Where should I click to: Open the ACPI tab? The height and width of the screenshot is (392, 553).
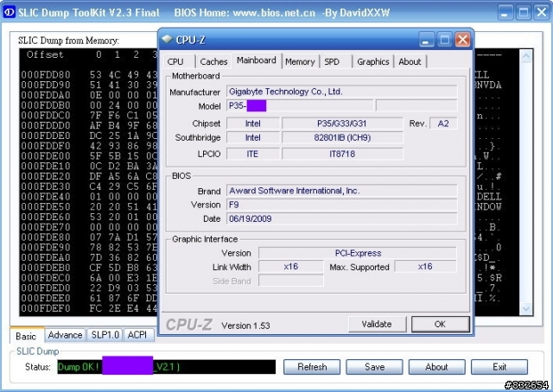(137, 335)
